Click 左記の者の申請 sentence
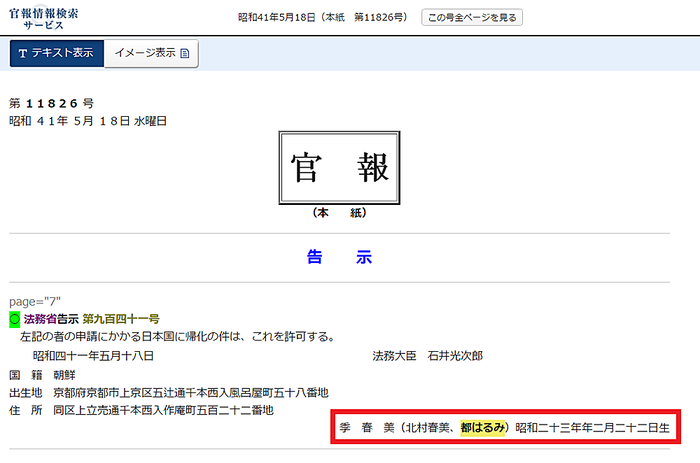This screenshot has width=700, height=463. click(x=178, y=337)
